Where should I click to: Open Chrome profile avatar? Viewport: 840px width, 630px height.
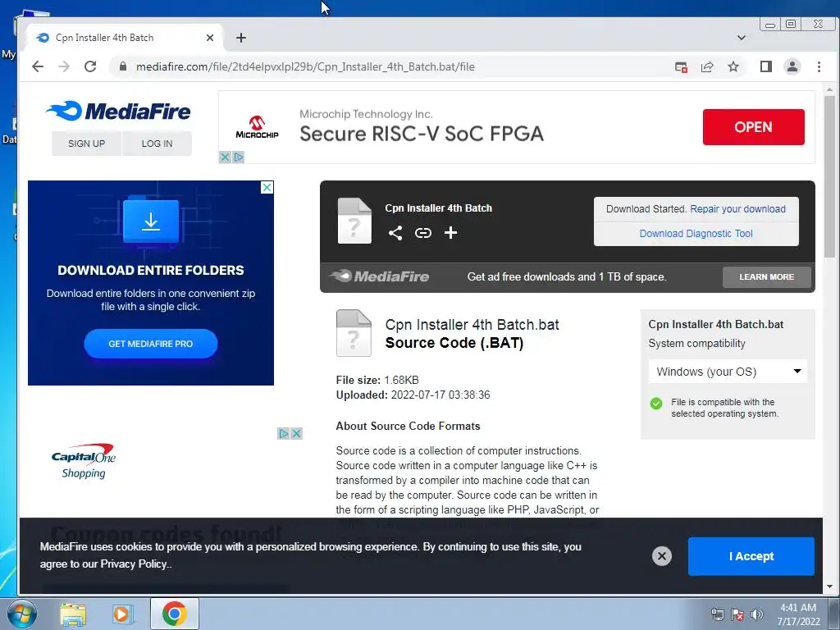point(792,66)
